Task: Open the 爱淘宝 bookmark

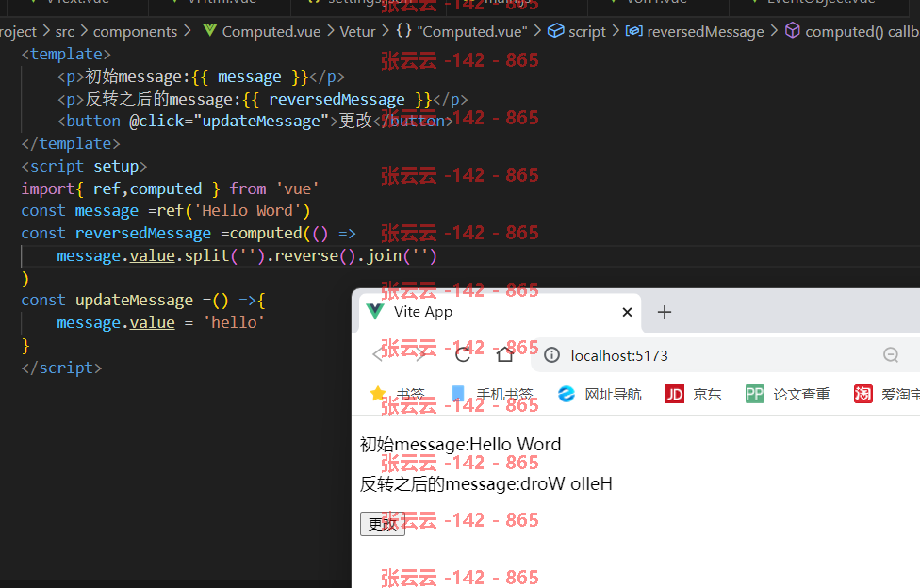Action: (x=886, y=394)
